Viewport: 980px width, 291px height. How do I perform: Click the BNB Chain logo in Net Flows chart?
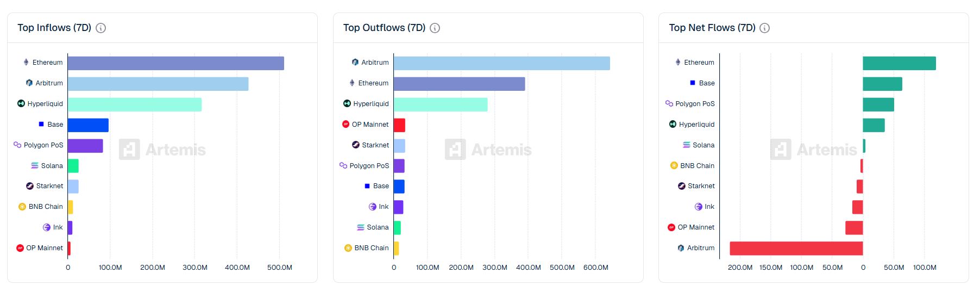click(674, 165)
